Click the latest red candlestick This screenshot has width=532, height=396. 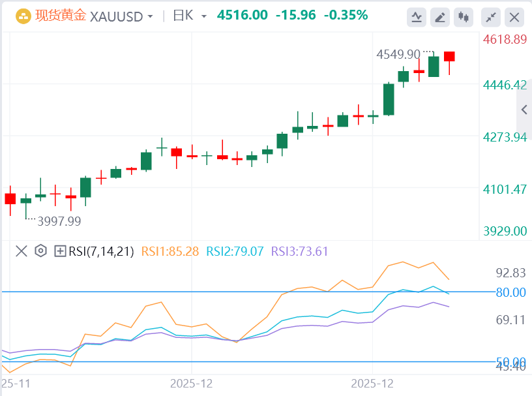pyautogui.click(x=449, y=57)
